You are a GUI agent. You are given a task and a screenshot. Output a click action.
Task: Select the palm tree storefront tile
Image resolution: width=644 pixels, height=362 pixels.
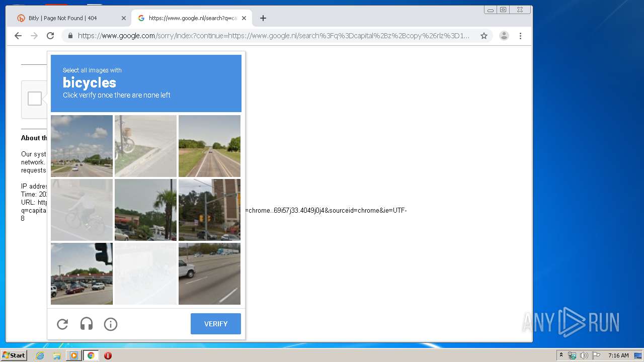145,210
